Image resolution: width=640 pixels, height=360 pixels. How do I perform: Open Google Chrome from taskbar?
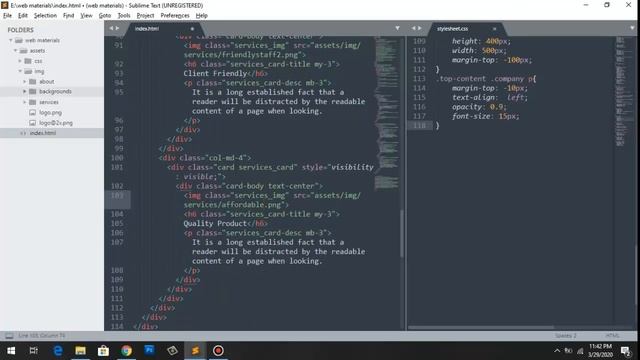pos(126,351)
